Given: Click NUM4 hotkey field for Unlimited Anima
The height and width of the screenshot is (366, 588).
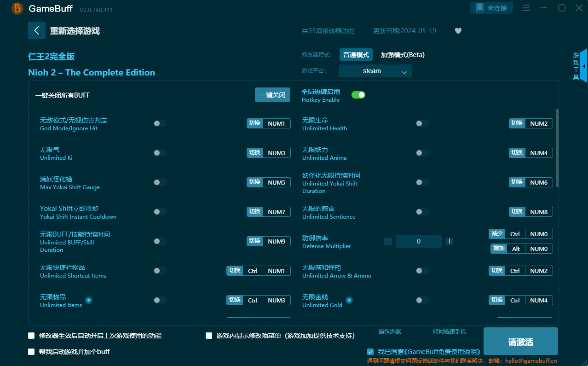Looking at the screenshot, I should (x=539, y=153).
